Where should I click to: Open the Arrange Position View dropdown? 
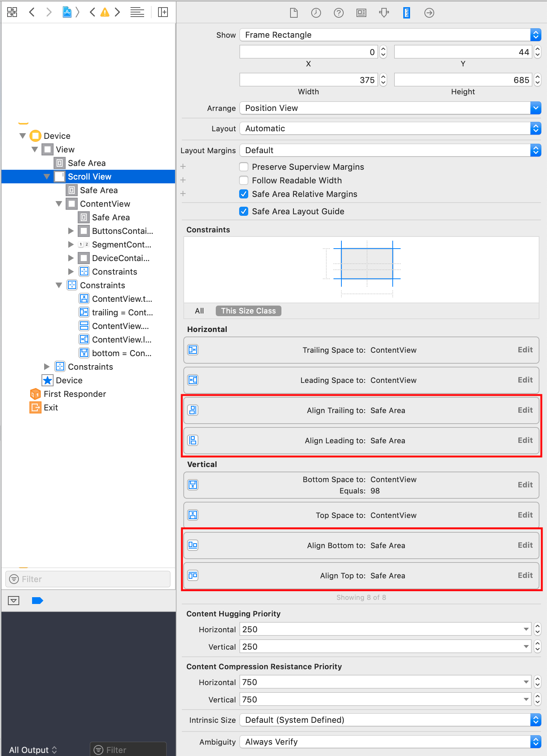[390, 108]
